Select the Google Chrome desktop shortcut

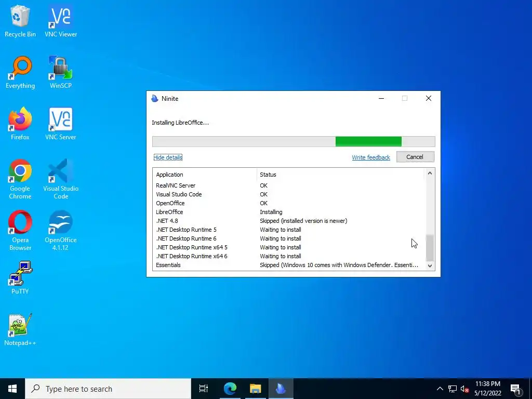pos(20,179)
